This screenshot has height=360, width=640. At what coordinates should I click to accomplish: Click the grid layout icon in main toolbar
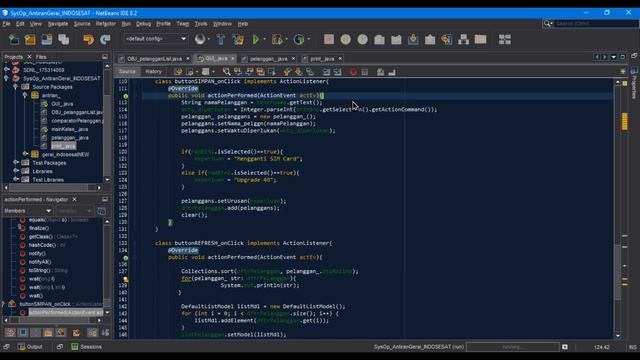tap(504, 39)
